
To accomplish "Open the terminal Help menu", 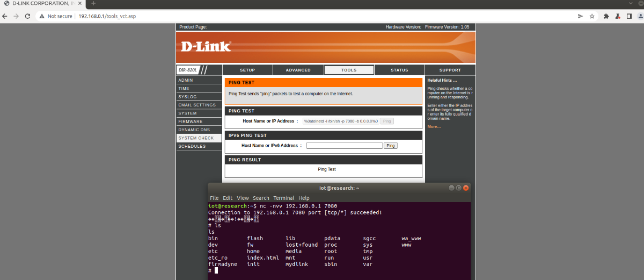I will tap(304, 198).
